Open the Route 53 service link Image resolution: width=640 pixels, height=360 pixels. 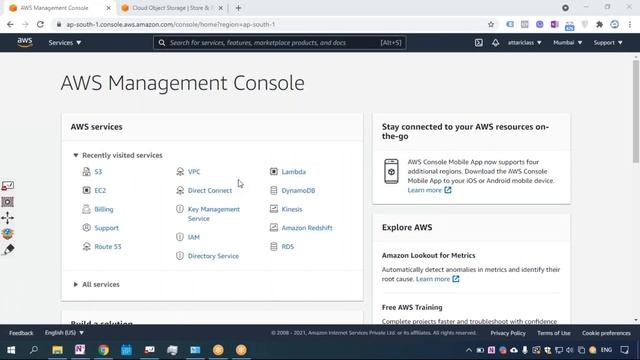click(x=108, y=247)
